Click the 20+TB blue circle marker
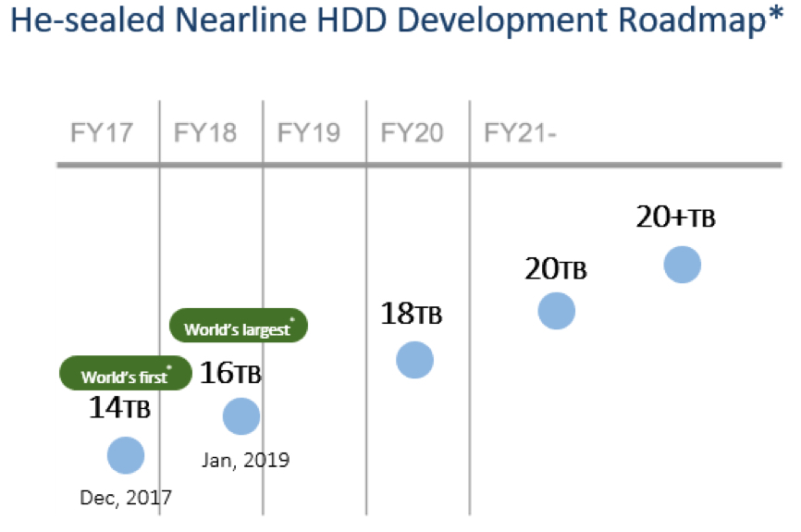Image resolution: width=801 pixels, height=532 pixels. coord(682,265)
